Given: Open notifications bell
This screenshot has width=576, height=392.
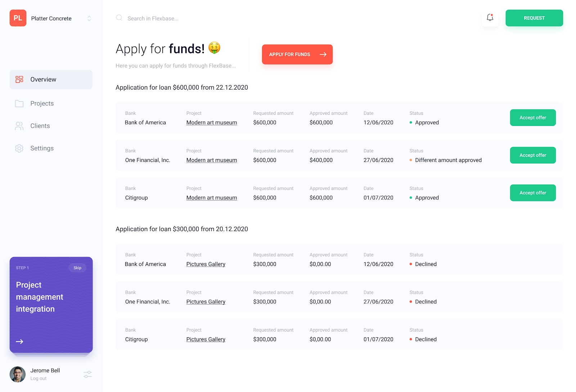Looking at the screenshot, I should [490, 18].
